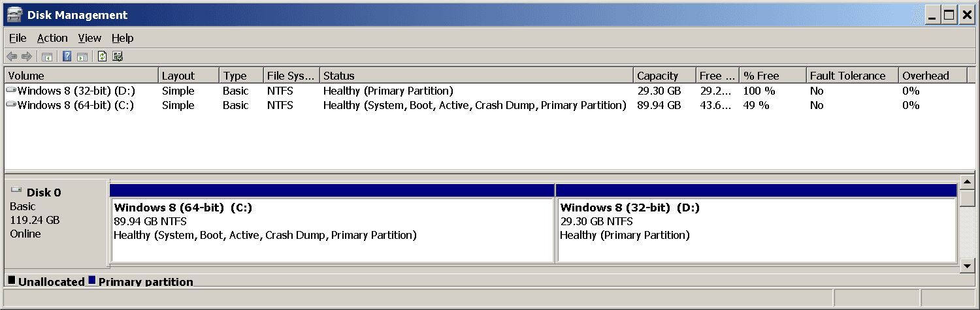Open the File menu

pyautogui.click(x=18, y=38)
